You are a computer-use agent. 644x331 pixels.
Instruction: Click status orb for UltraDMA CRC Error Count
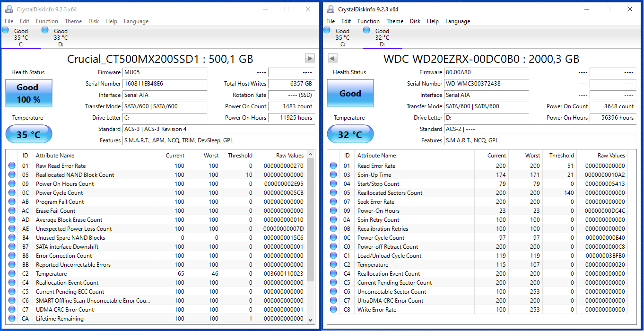[x=333, y=301]
